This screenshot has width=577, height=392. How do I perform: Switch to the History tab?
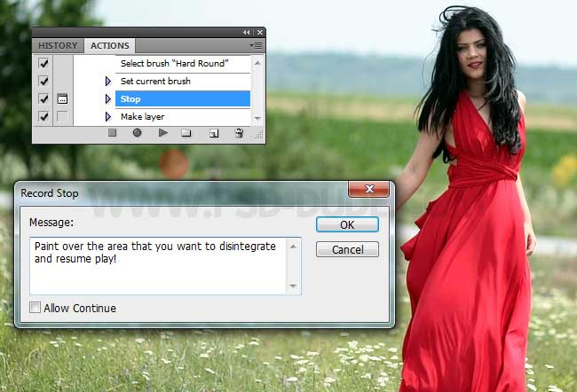(x=58, y=45)
